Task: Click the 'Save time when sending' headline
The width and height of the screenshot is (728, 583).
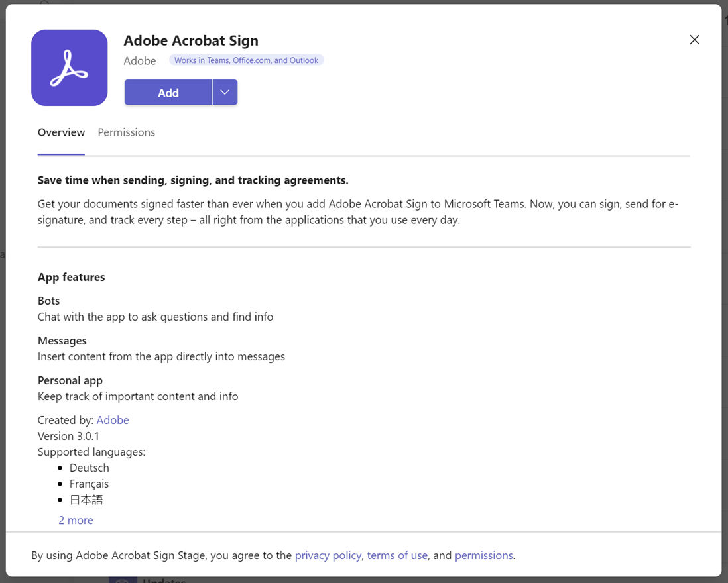Action: 193,180
